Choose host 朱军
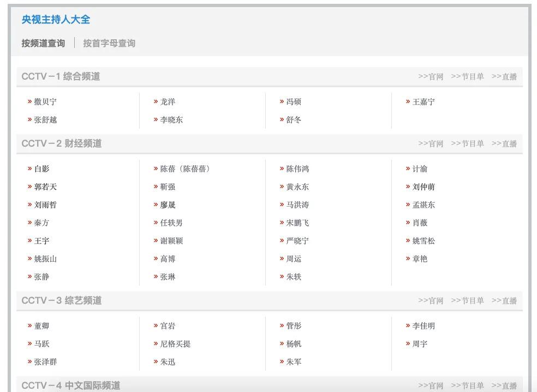The width and height of the screenshot is (537, 392). tap(294, 362)
